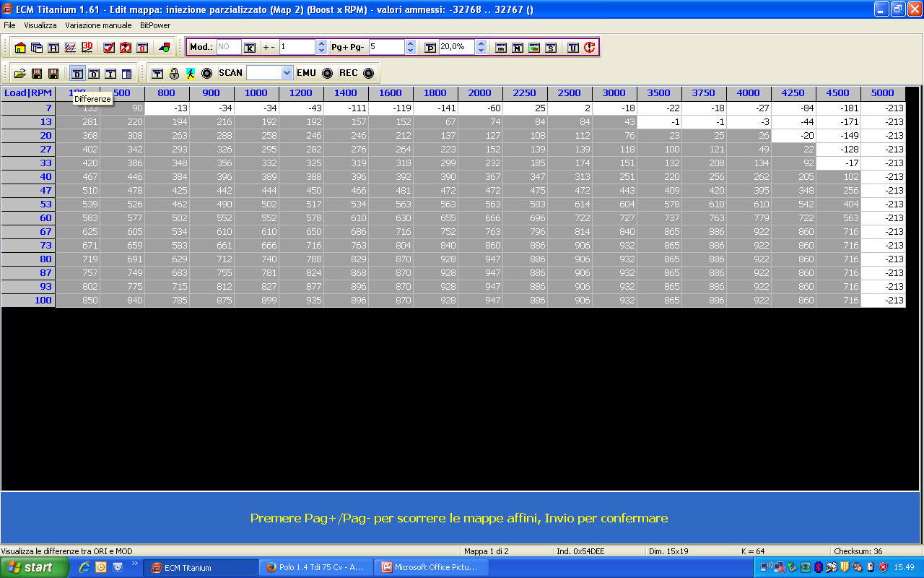
Task: Click the padlock icon in toolbar
Action: (x=174, y=74)
